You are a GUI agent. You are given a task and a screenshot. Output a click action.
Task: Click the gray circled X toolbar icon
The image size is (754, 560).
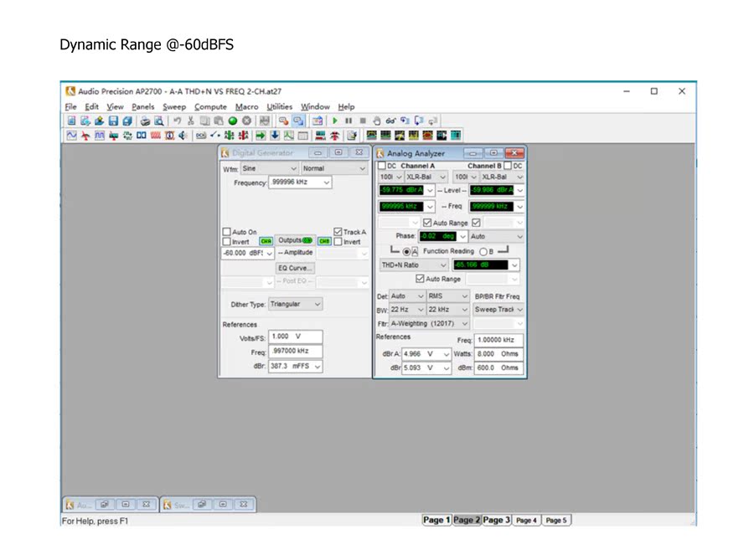click(x=246, y=121)
